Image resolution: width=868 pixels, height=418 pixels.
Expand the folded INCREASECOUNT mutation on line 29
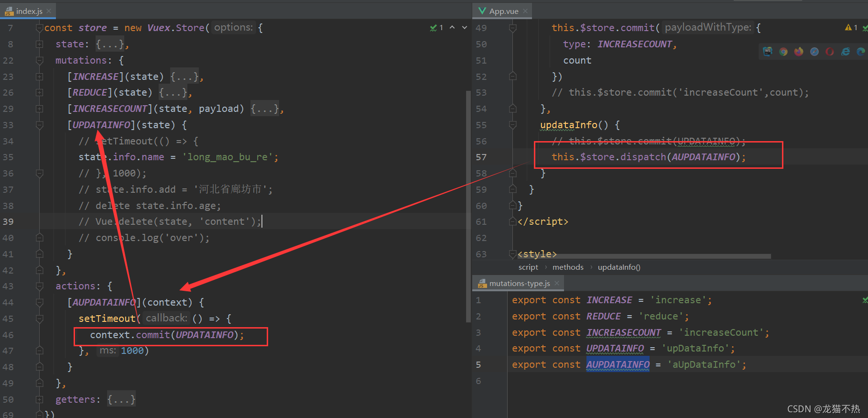[40, 109]
